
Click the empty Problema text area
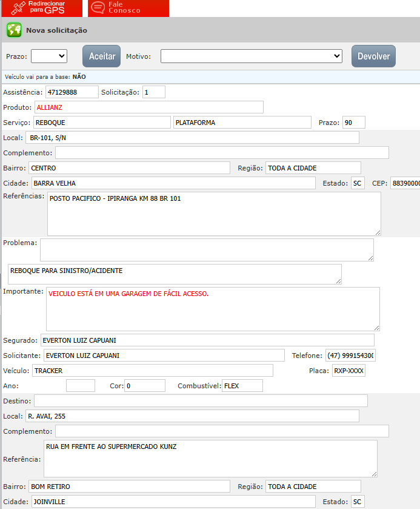(207, 249)
